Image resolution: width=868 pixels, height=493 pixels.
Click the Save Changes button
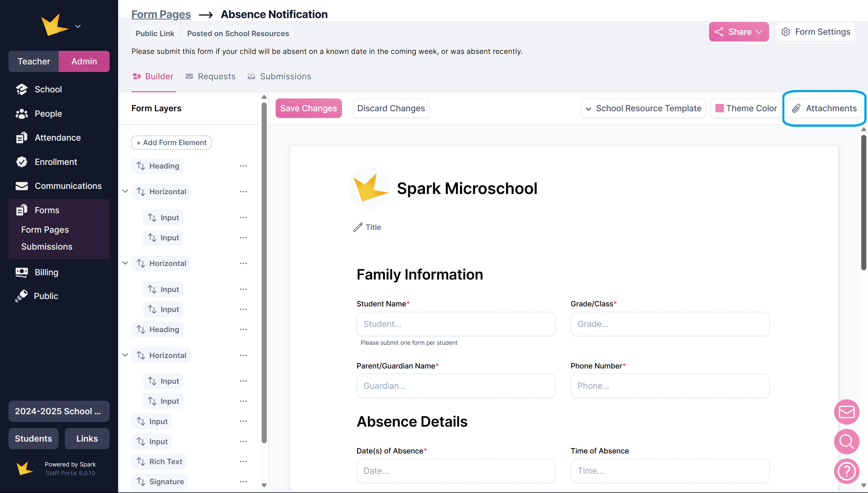308,108
